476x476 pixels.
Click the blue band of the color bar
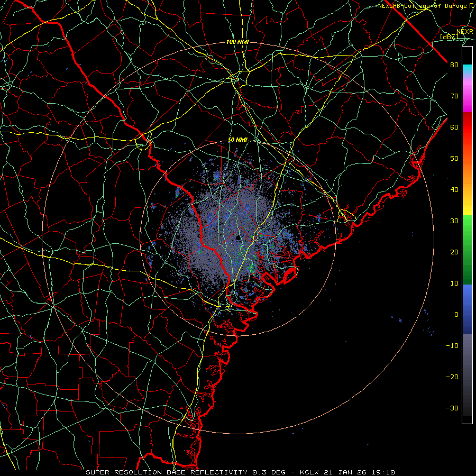tap(467, 309)
